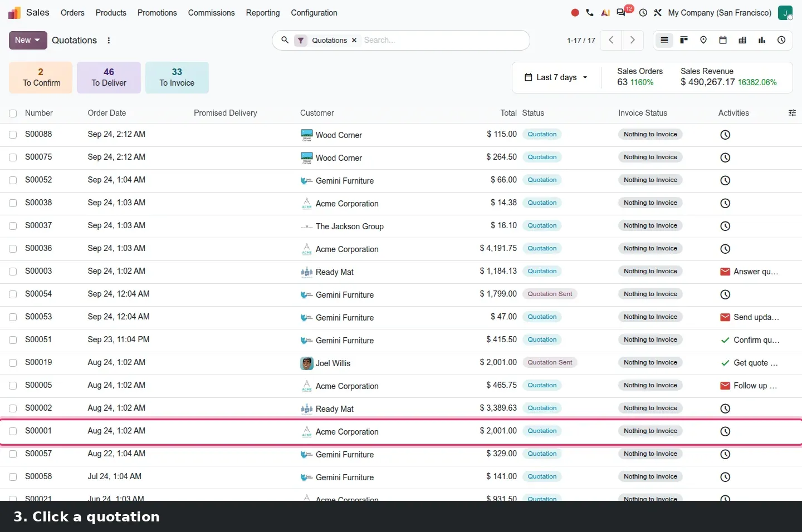
Task: Select the checkbox for order S00052
Action: (x=13, y=180)
